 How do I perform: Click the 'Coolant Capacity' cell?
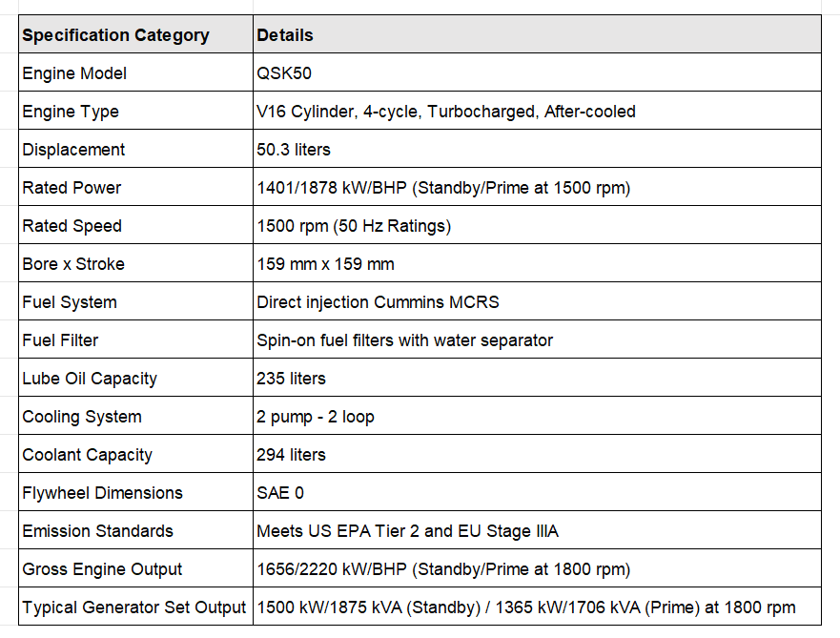tap(135, 454)
